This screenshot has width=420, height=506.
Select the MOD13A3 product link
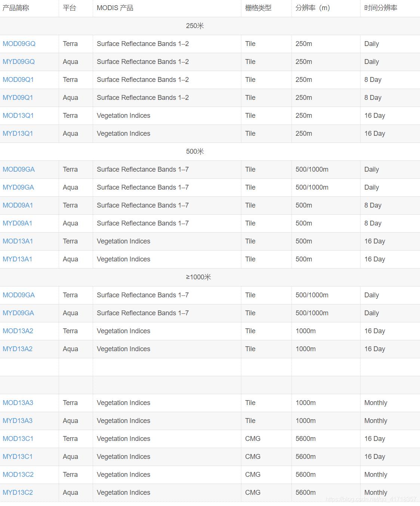(x=18, y=403)
